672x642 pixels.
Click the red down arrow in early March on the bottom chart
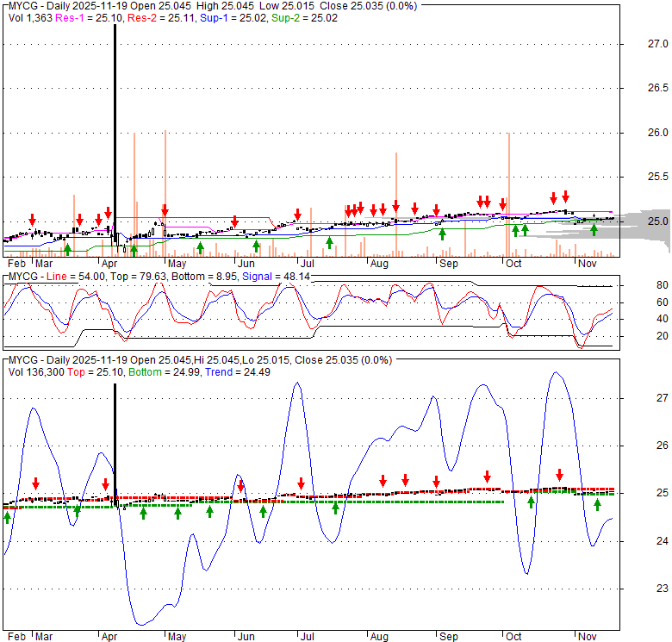(35, 483)
